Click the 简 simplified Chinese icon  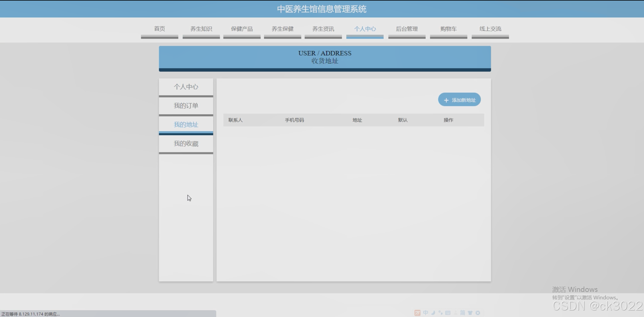[463, 313]
